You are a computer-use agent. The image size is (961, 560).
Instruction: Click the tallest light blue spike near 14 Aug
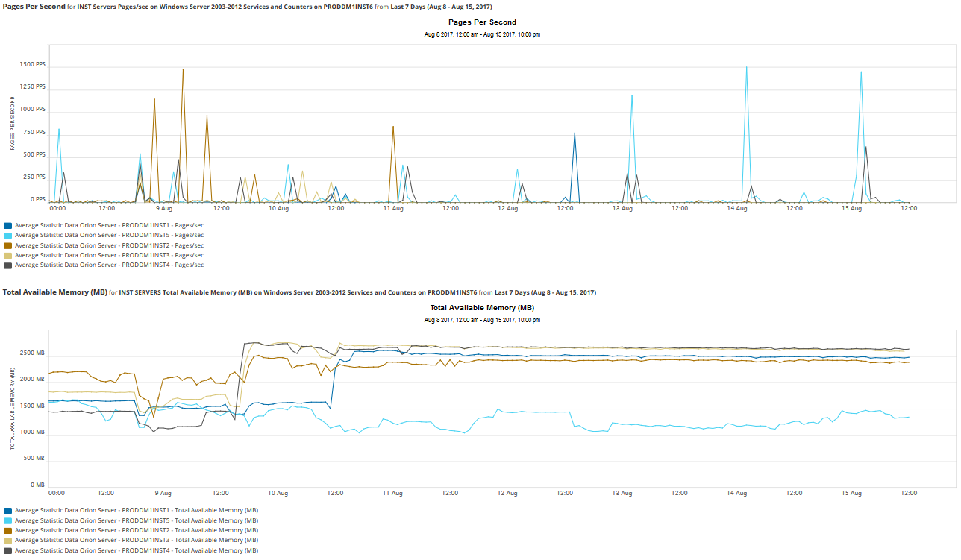(x=746, y=69)
